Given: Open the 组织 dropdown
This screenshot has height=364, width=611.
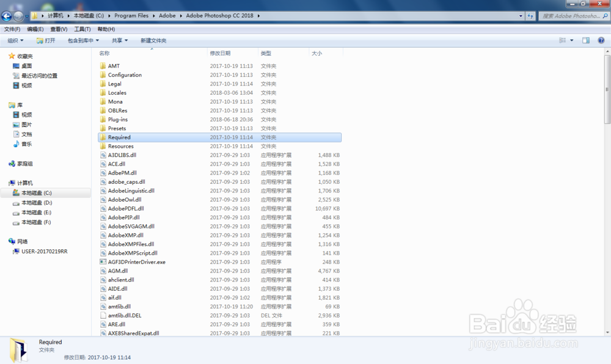Looking at the screenshot, I should (16, 40).
